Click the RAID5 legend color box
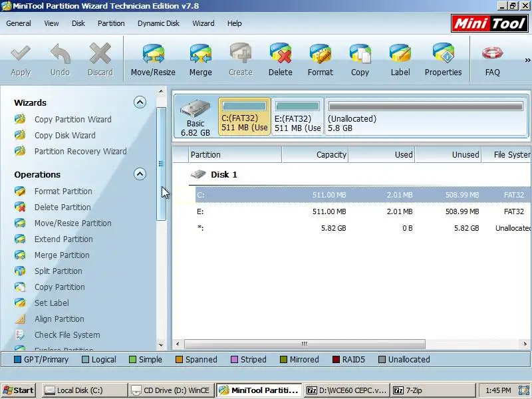532x399 pixels. (336, 359)
